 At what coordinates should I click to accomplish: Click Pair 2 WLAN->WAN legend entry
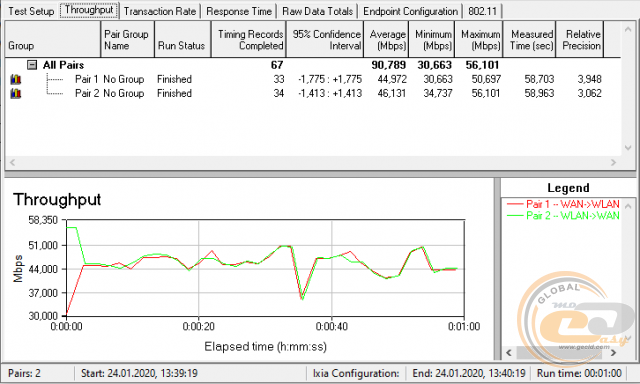coord(563,215)
